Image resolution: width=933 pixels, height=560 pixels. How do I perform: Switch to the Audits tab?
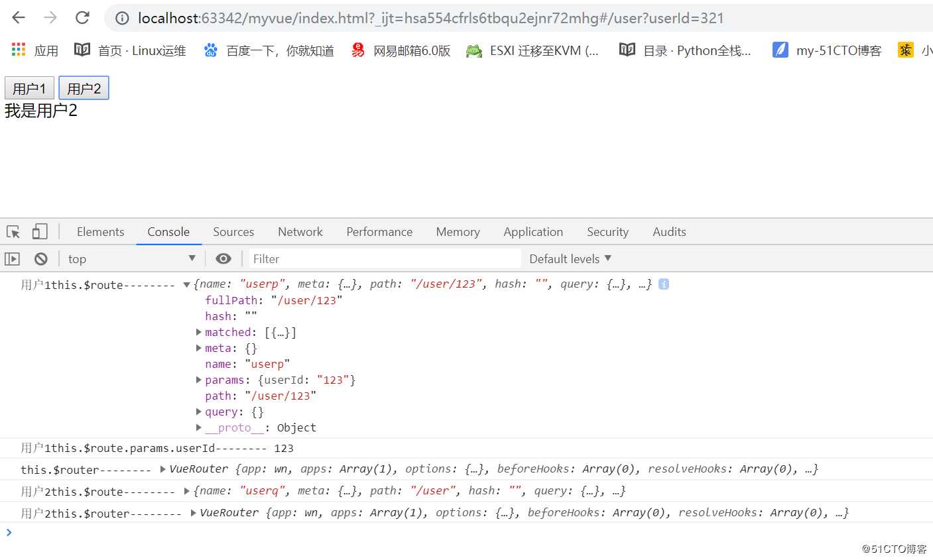[669, 232]
